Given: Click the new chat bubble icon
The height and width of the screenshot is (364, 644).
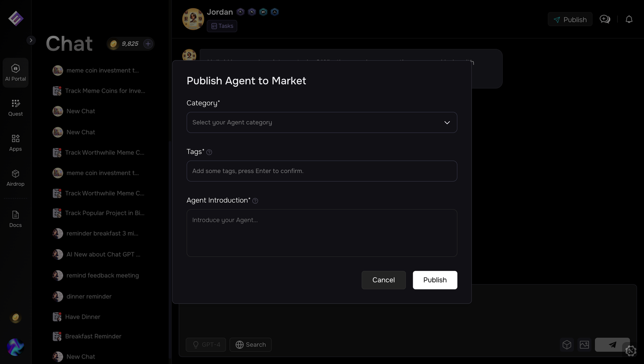Looking at the screenshot, I should (x=605, y=20).
